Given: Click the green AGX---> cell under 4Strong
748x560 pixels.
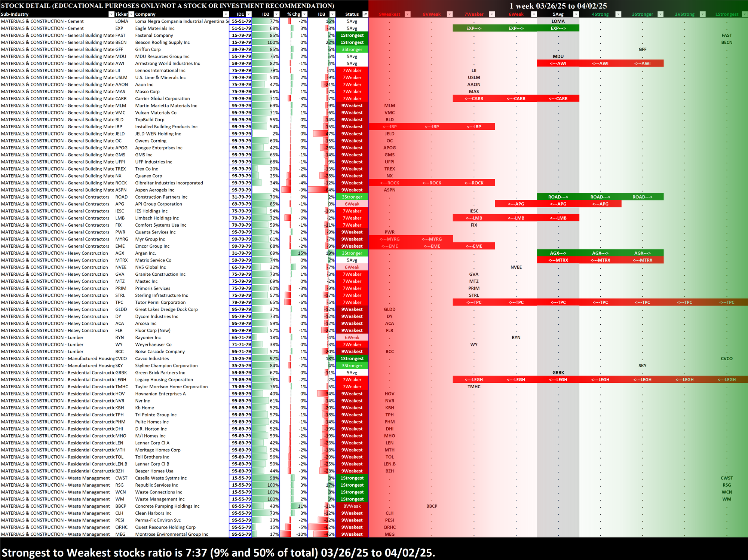Looking at the screenshot, I should tap(600, 253).
